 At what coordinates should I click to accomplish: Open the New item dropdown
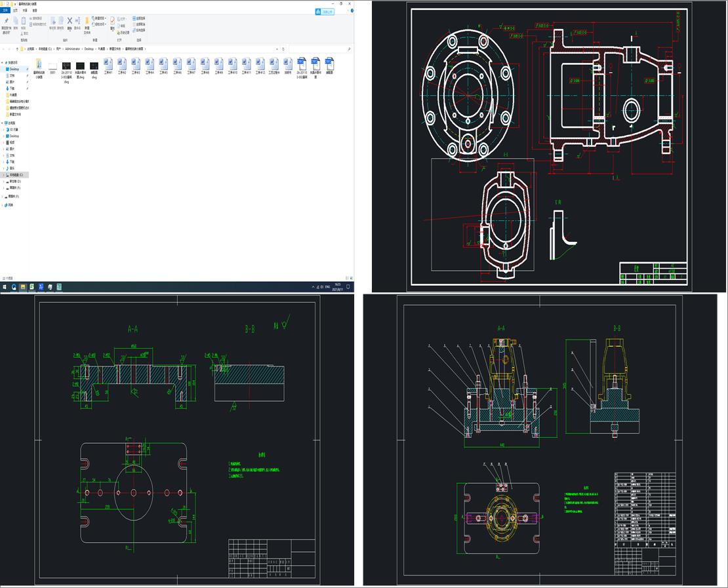point(100,18)
